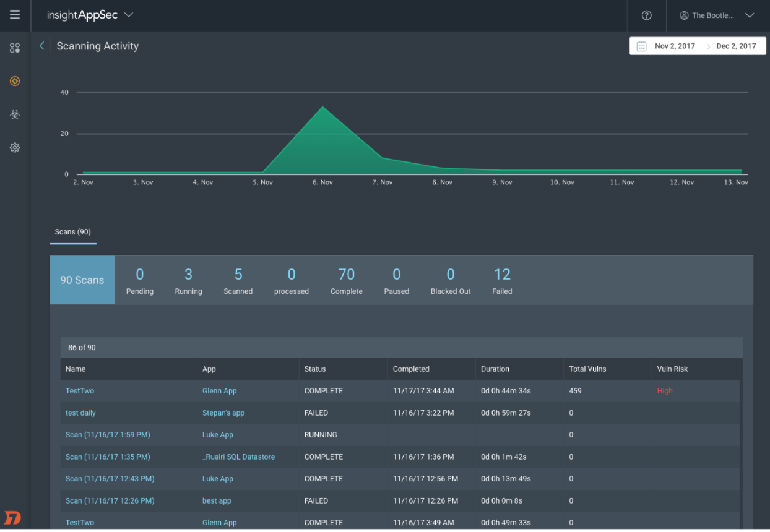Open the Stepan's app link

223,413
